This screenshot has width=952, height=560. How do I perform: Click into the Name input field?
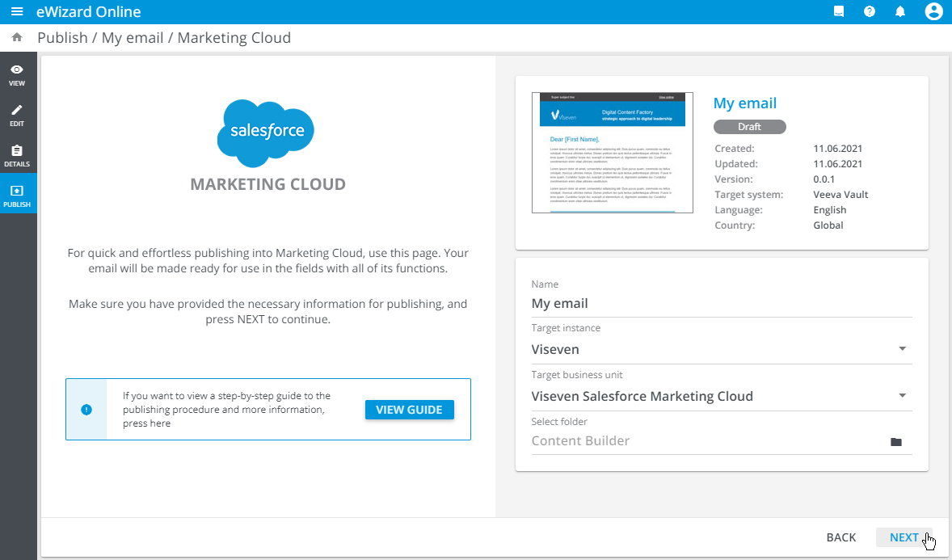coord(721,304)
